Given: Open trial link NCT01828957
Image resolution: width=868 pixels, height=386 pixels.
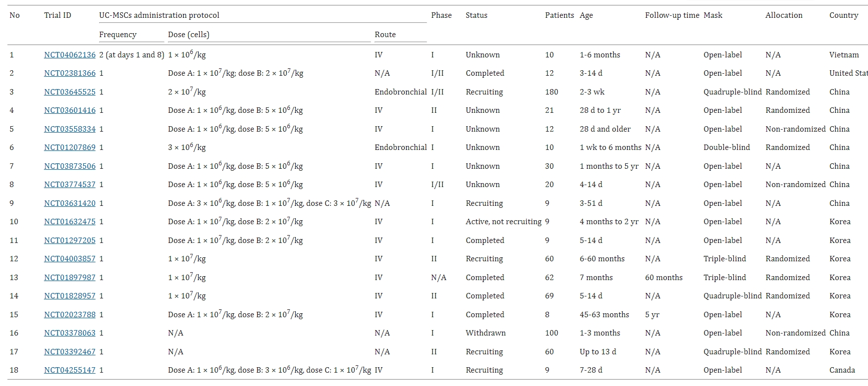Looking at the screenshot, I should click(69, 296).
